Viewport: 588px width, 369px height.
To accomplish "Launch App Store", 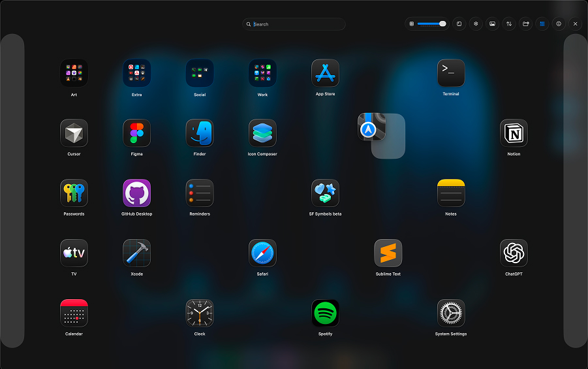I will pyautogui.click(x=325, y=73).
